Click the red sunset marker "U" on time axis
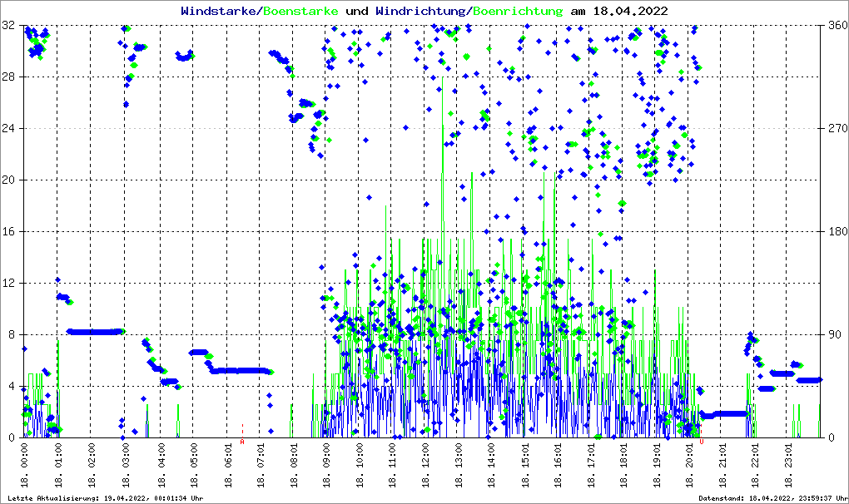 702,442
